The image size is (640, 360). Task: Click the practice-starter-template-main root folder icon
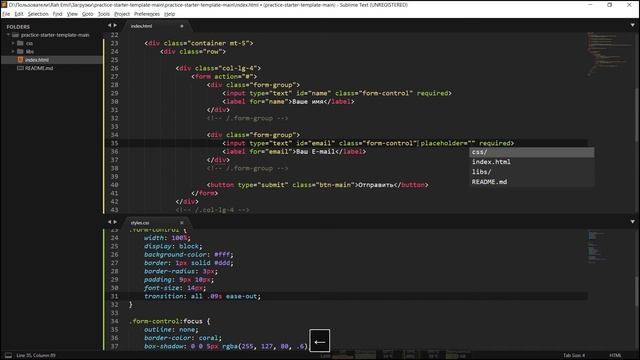[16, 35]
